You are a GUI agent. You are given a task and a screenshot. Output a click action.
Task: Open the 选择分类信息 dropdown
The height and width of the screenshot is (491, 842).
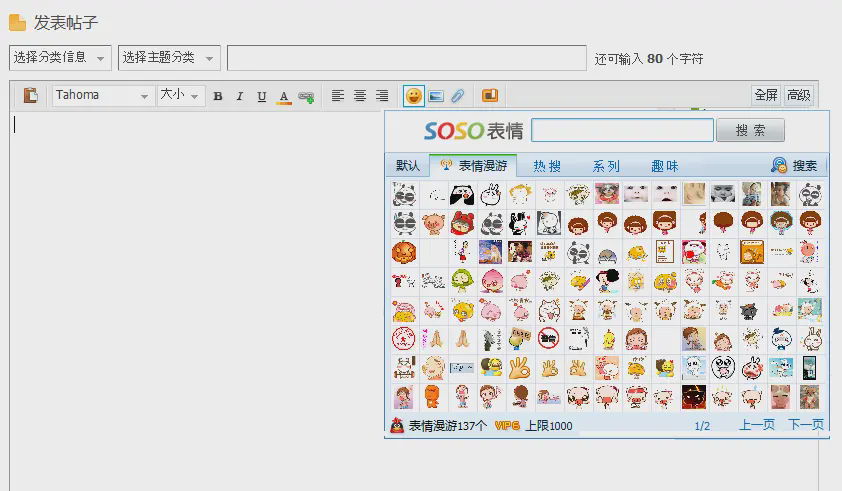tap(60, 58)
